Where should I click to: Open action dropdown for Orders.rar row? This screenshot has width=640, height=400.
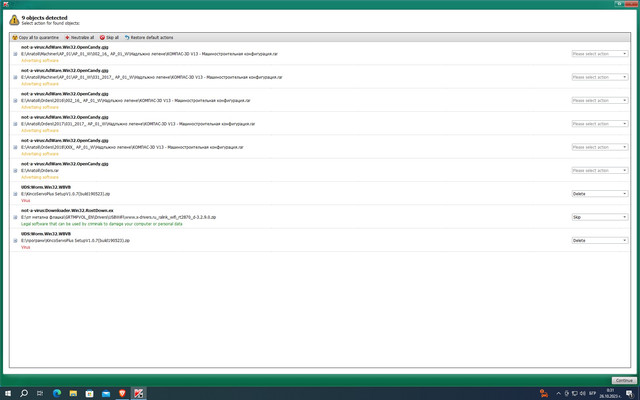600,171
